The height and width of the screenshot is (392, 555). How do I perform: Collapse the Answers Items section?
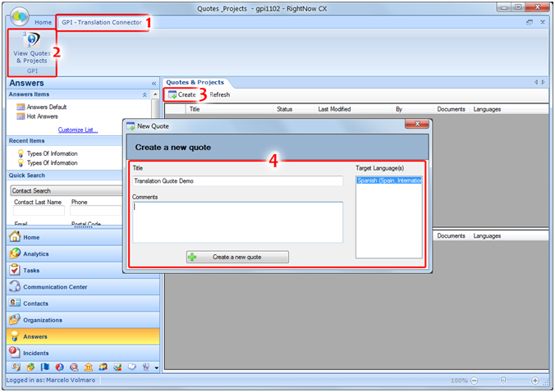(144, 95)
